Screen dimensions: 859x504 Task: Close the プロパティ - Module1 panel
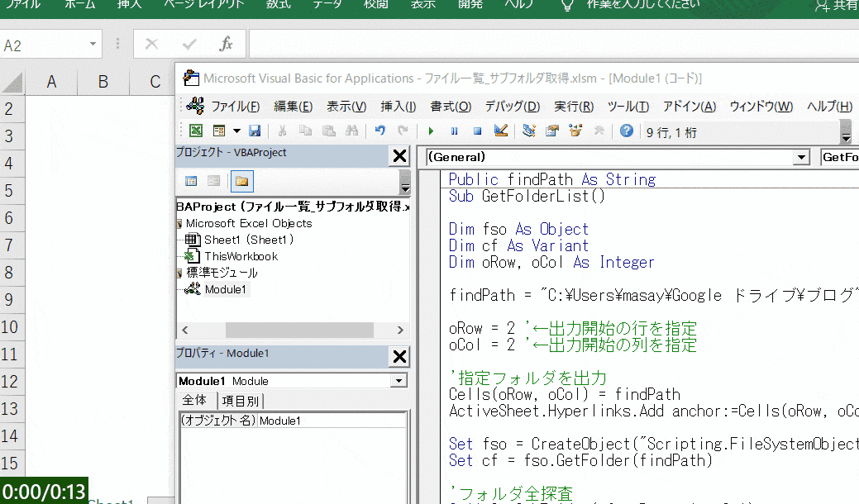tap(400, 357)
